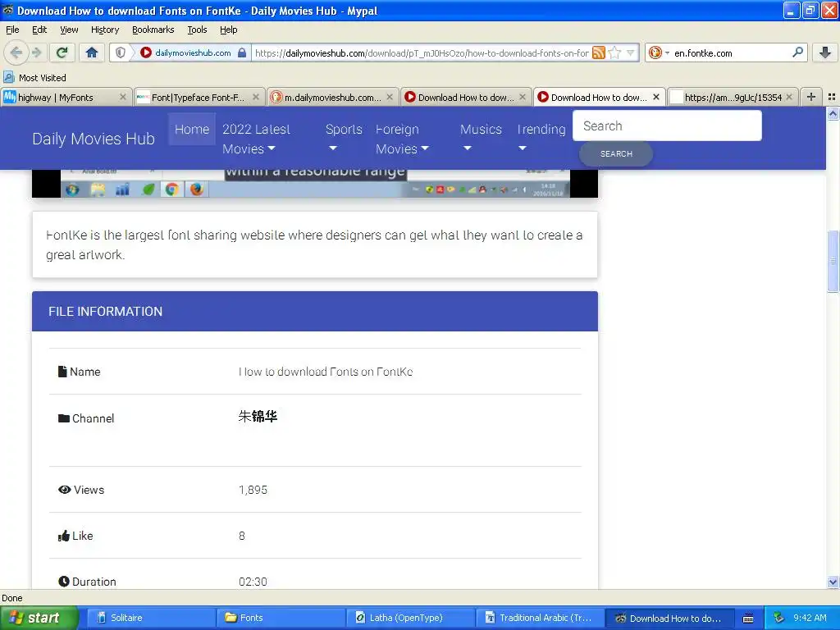Go to the Home nav link
The image size is (840, 630).
pos(192,129)
